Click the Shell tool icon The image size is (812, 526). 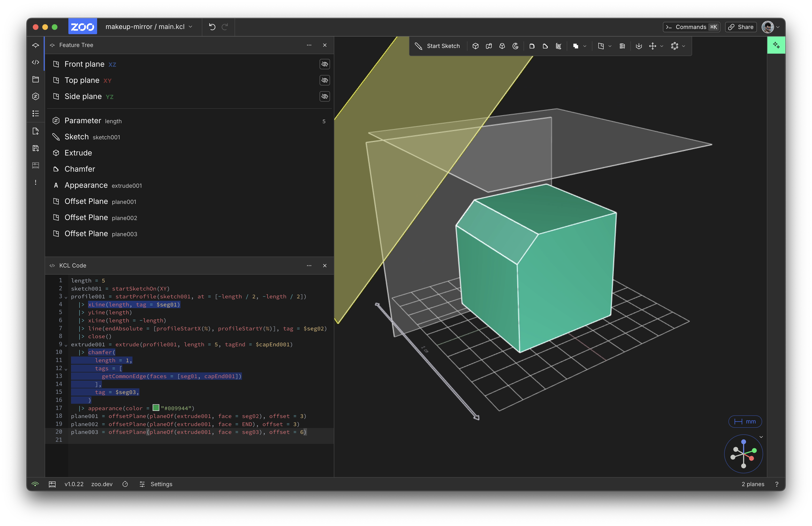pyautogui.click(x=558, y=46)
